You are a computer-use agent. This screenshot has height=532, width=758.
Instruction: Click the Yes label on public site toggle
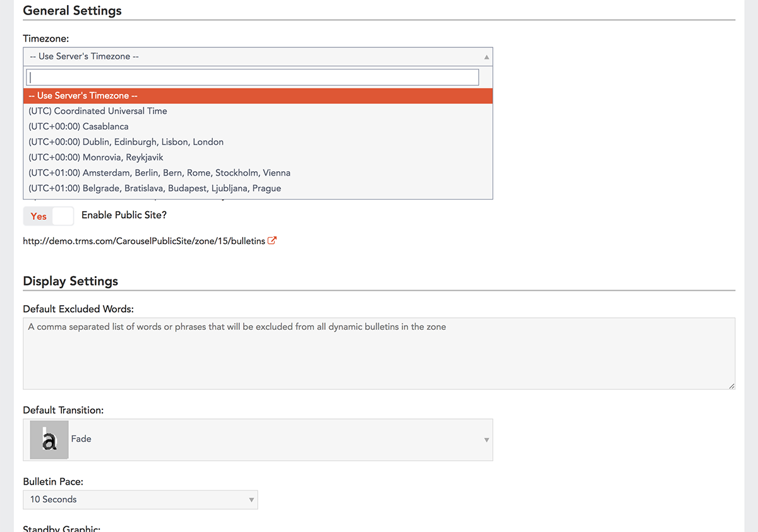pos(39,216)
